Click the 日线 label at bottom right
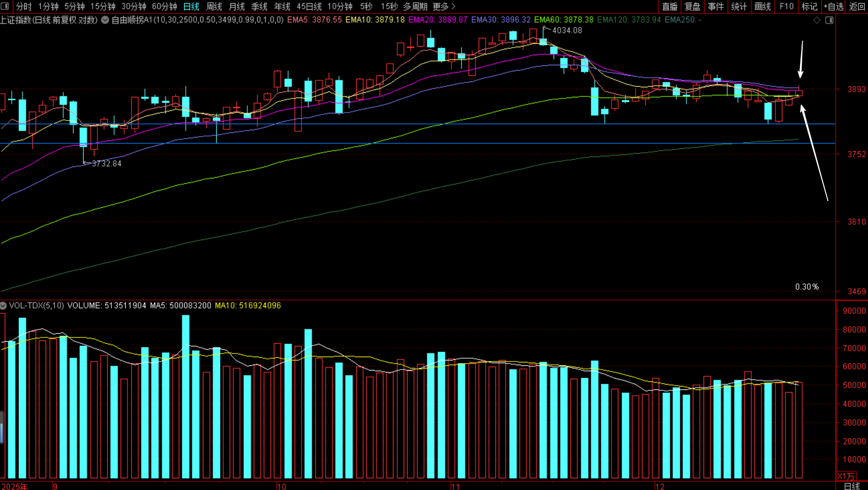This screenshot has height=490, width=868. coord(852,486)
